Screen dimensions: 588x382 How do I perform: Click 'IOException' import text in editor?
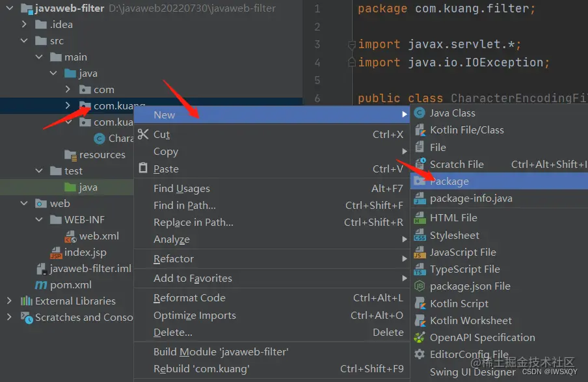pyautogui.click(x=503, y=62)
